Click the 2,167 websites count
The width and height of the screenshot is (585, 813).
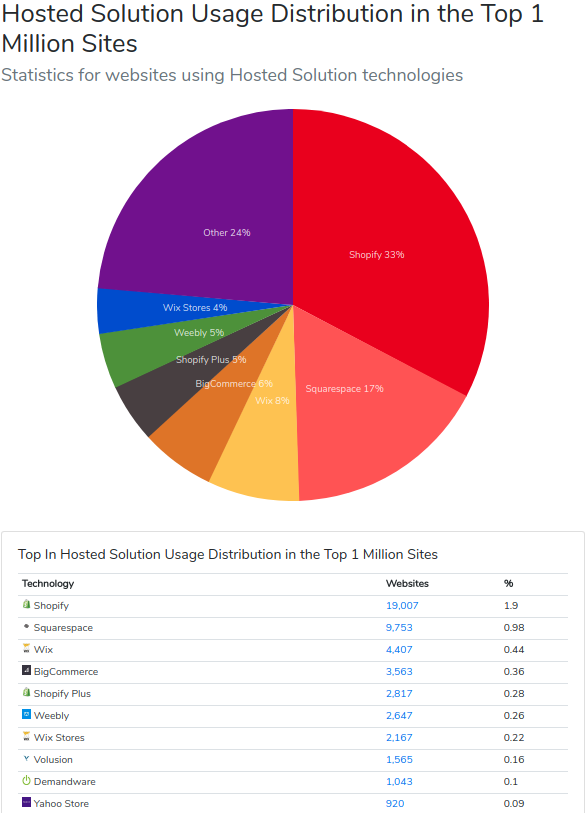pos(399,737)
